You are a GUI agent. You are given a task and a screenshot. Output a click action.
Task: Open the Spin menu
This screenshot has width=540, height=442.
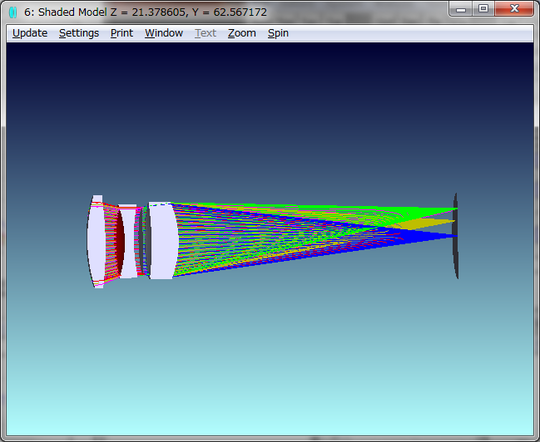278,33
